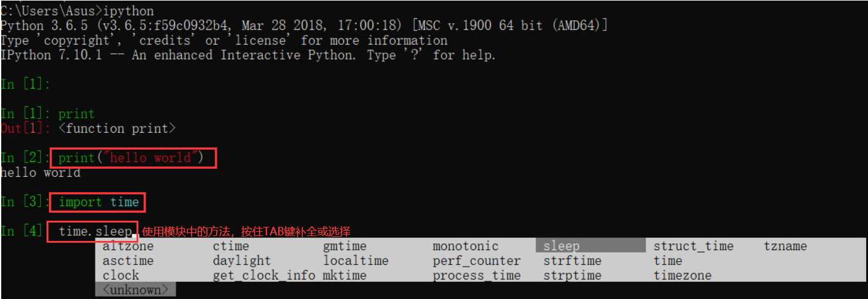Image resolution: width=868 pixels, height=299 pixels.
Task: Choose localtime from completion menu
Action: [356, 261]
